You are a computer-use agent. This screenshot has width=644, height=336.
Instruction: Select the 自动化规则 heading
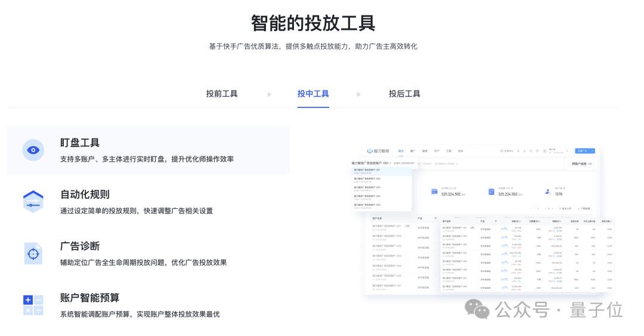[x=85, y=195]
